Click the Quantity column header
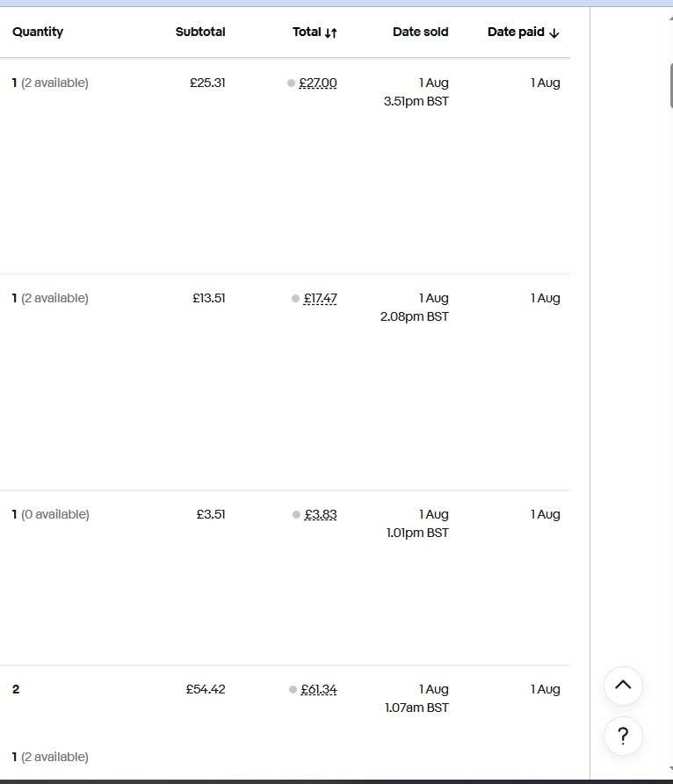The height and width of the screenshot is (784, 673). [x=38, y=33]
